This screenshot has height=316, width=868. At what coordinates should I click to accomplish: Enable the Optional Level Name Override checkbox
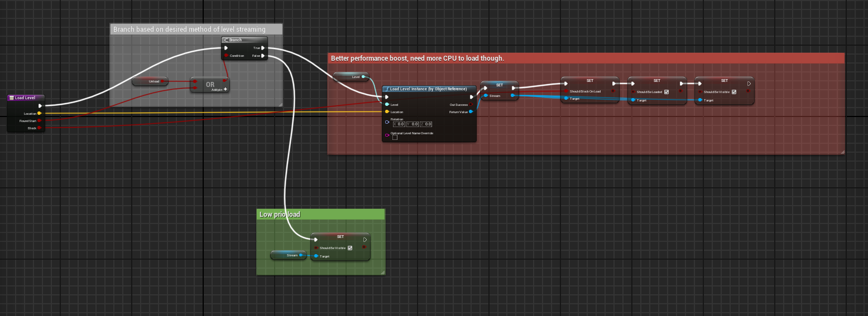coord(395,138)
